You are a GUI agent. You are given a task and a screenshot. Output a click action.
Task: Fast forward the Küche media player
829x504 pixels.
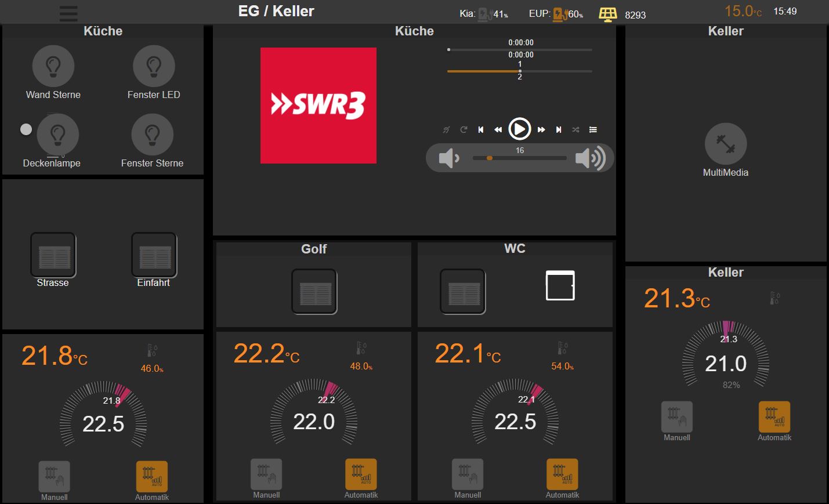tap(541, 129)
